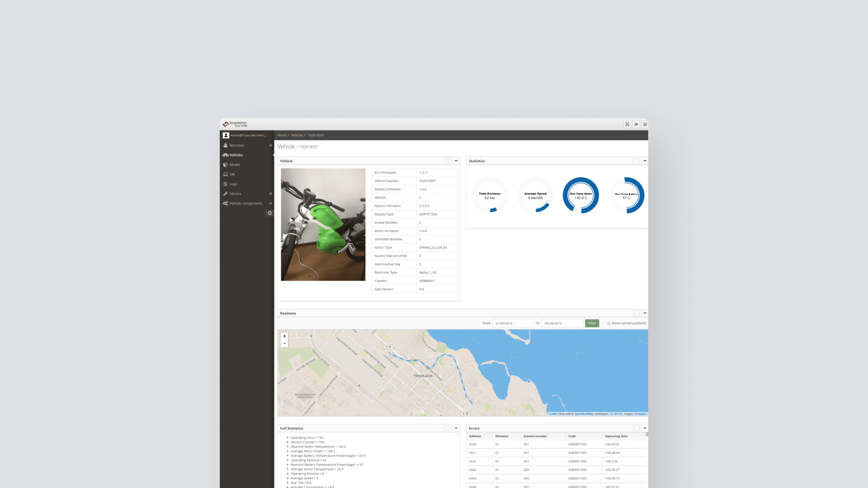Enable Show current positions checkbox
The height and width of the screenshot is (488, 868).
[x=609, y=323]
